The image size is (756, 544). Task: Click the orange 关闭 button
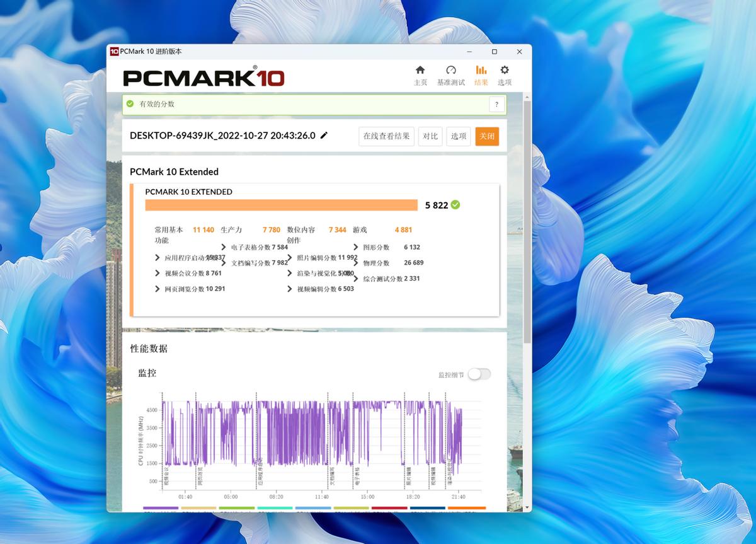click(x=487, y=136)
